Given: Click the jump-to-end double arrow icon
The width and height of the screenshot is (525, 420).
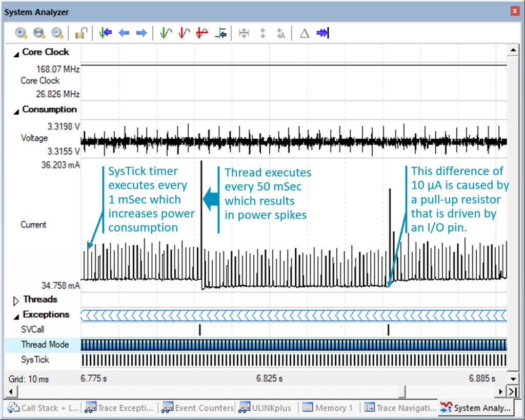Looking at the screenshot, I should 322,33.
